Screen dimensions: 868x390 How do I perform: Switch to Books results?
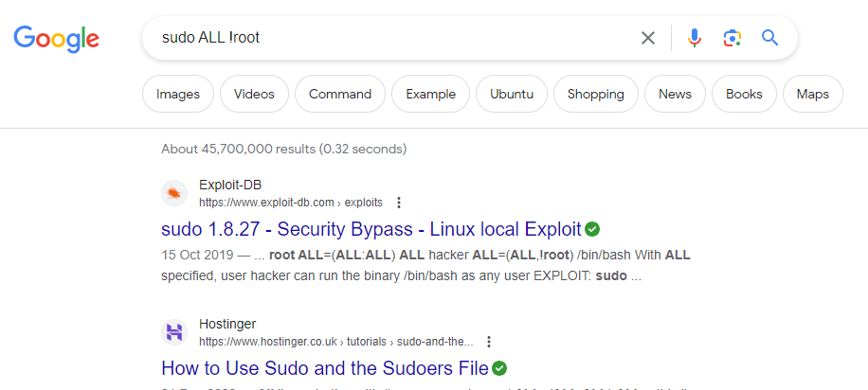tap(744, 94)
